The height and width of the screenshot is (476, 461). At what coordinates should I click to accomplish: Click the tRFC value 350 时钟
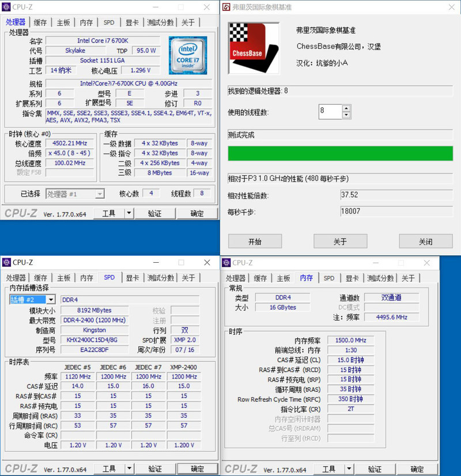tap(350, 399)
